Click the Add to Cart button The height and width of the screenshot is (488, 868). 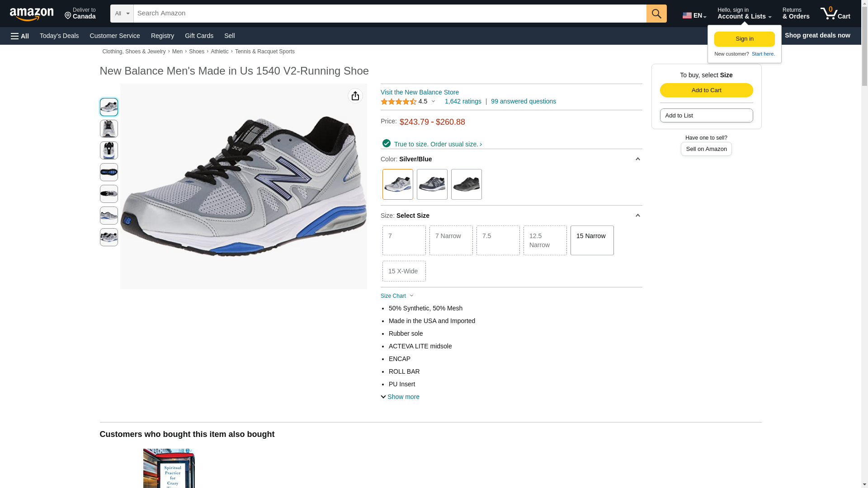pyautogui.click(x=706, y=90)
